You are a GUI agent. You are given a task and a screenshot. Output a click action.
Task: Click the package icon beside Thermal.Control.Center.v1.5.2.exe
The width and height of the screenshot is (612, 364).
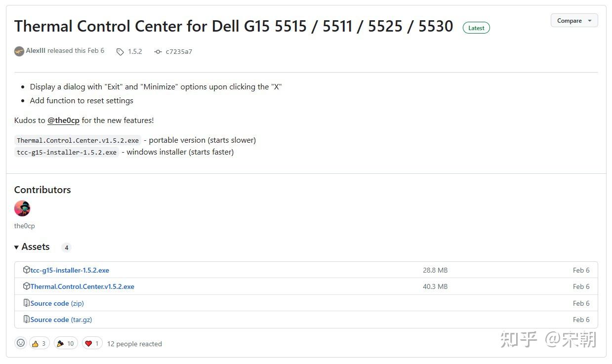[27, 286]
